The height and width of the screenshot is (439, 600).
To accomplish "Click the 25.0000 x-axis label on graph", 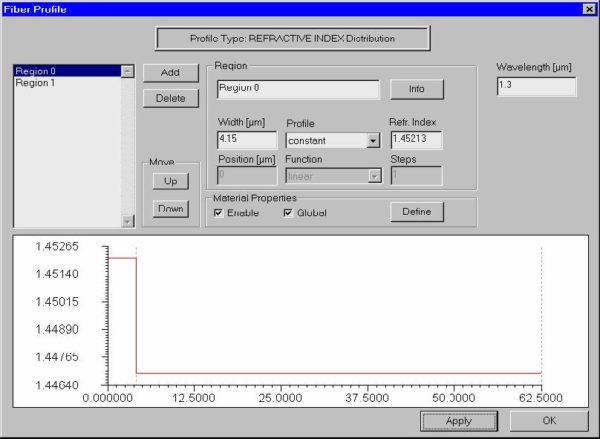I will click(280, 398).
